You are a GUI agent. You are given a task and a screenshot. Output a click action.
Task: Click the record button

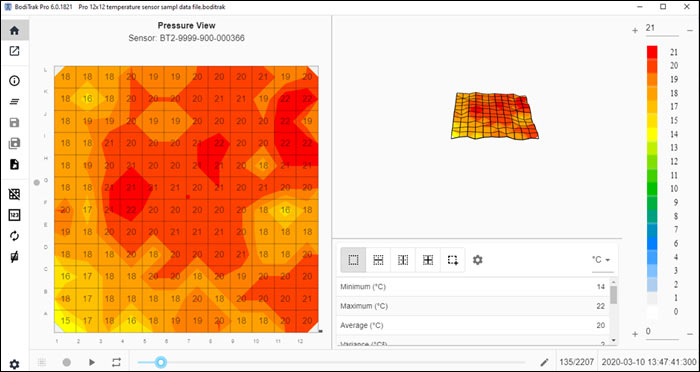coord(67,362)
